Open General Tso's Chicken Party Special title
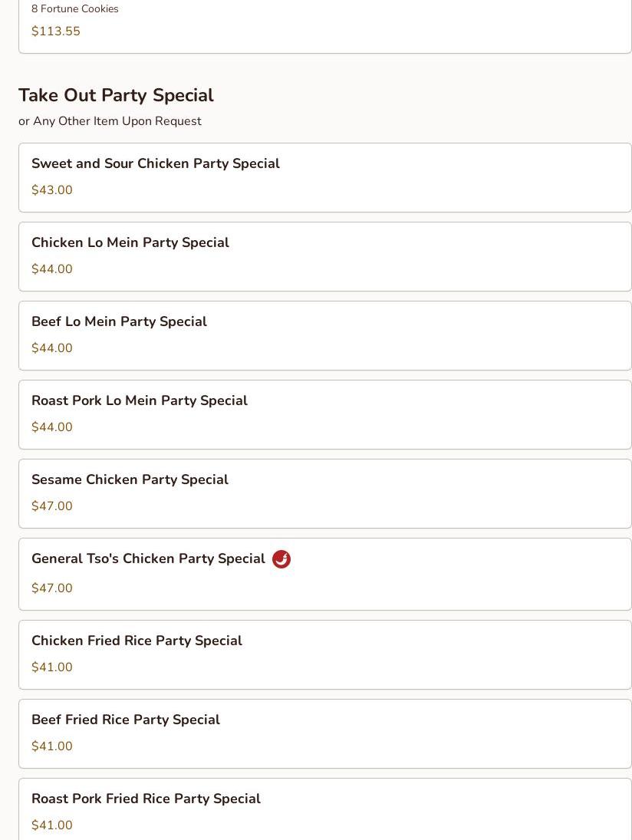The height and width of the screenshot is (840, 632). (148, 558)
